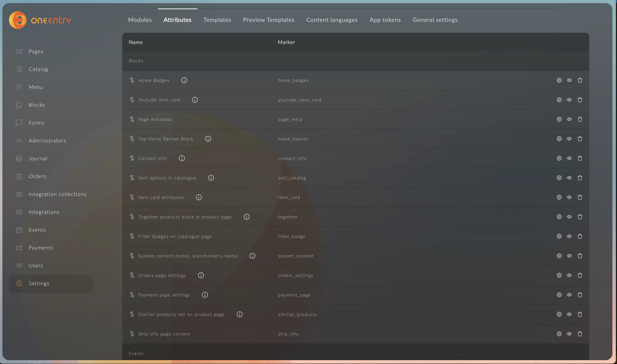Viewport: 617px width, 364px height.
Task: Click reorder arrows for Page metadata row
Action: (132, 119)
